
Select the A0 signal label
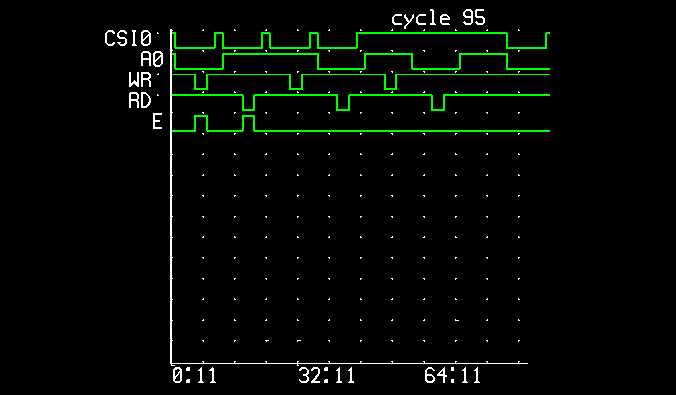point(152,59)
